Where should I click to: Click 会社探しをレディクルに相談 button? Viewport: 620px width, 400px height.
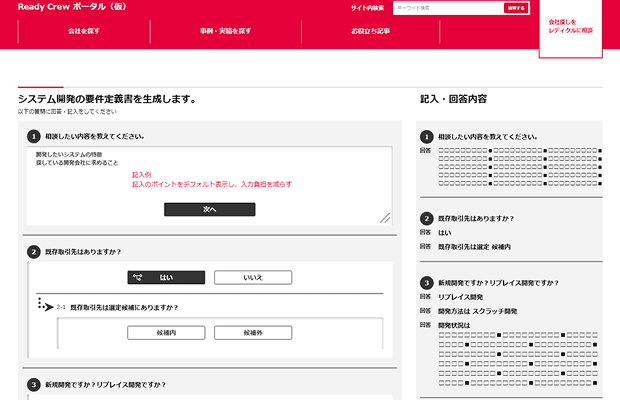(571, 26)
